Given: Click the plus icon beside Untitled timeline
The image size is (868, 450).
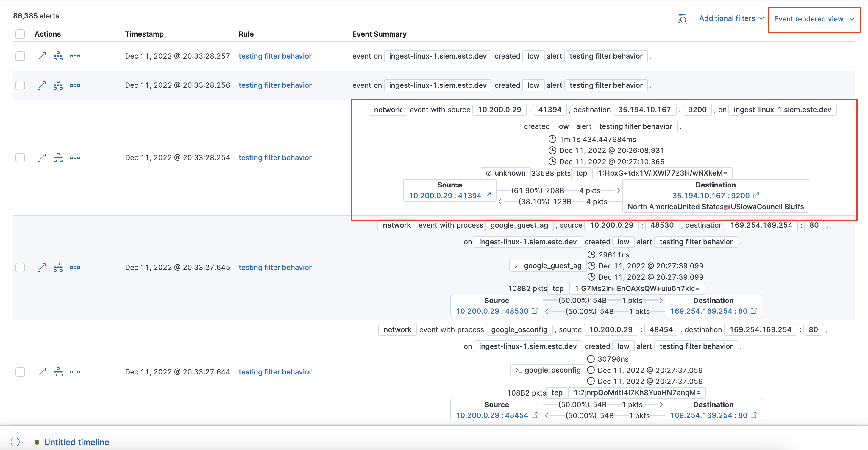Looking at the screenshot, I should pos(15,442).
